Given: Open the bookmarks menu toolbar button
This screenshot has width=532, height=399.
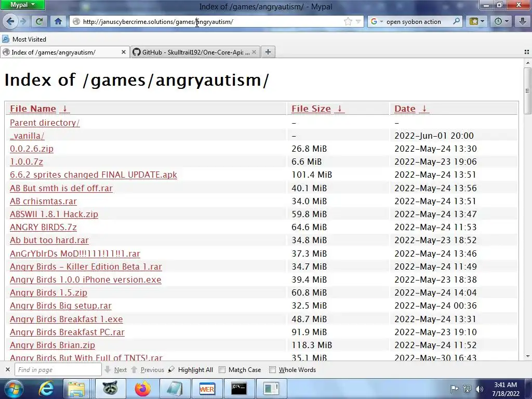Looking at the screenshot, I should (x=477, y=21).
